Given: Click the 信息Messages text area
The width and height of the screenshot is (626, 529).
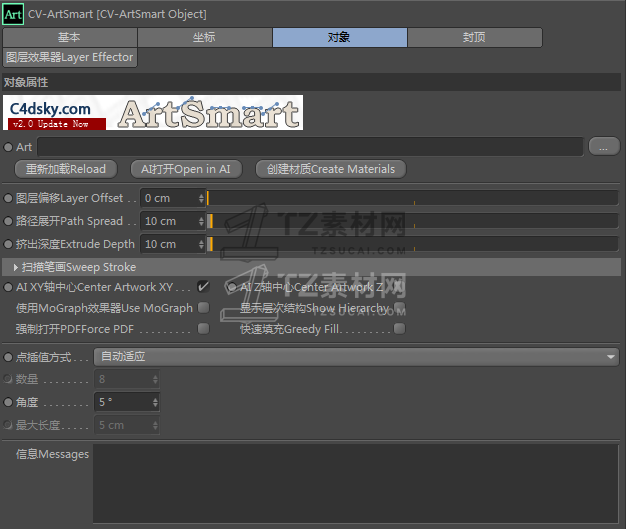Looking at the screenshot, I should [x=356, y=483].
